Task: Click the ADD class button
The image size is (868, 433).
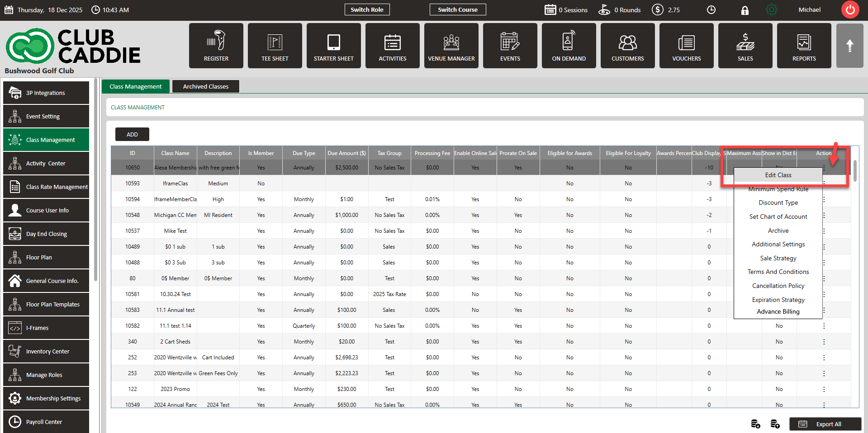Action: pos(132,134)
